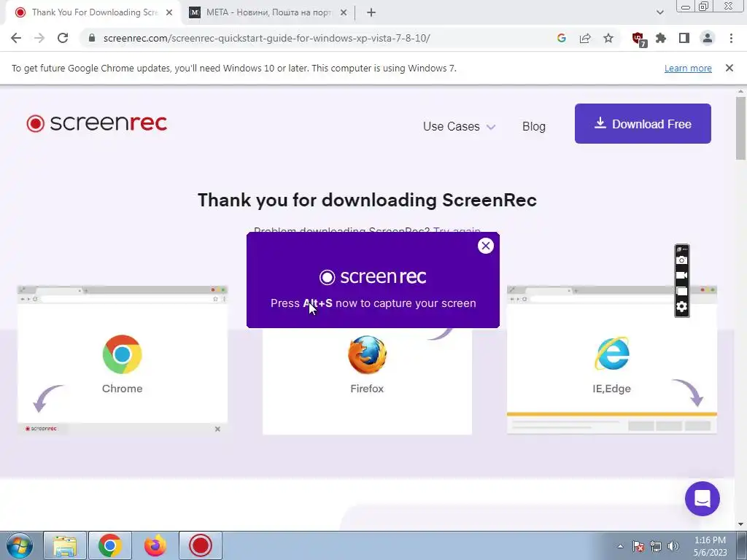Screen dimensions: 747x560
Task: Expand the Use Cases menu
Action: [x=460, y=126]
